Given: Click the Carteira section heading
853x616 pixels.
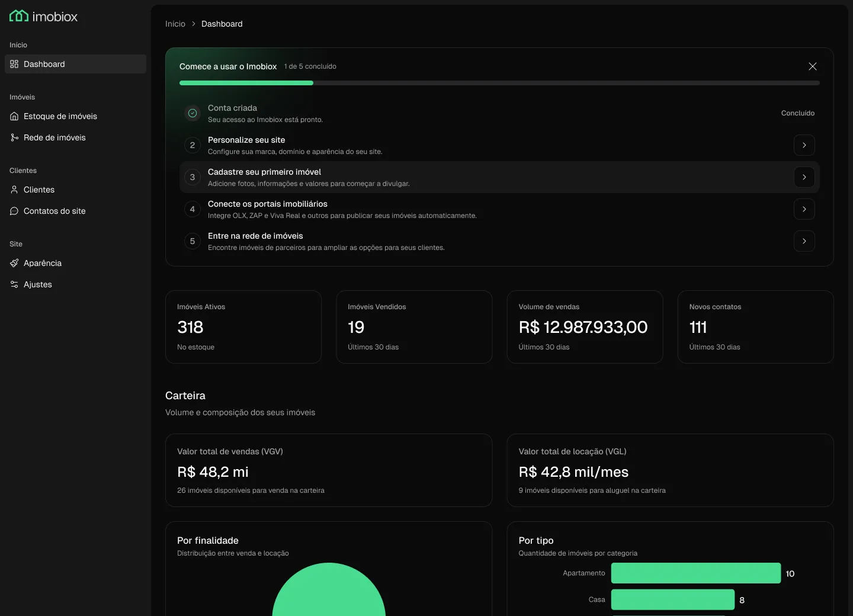Looking at the screenshot, I should [185, 396].
